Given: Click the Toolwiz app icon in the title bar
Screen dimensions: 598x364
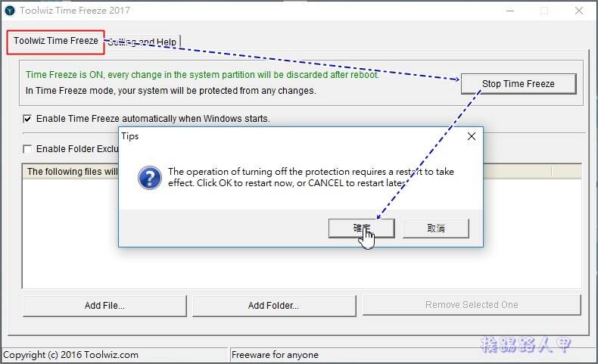Looking at the screenshot, I should click(x=9, y=11).
